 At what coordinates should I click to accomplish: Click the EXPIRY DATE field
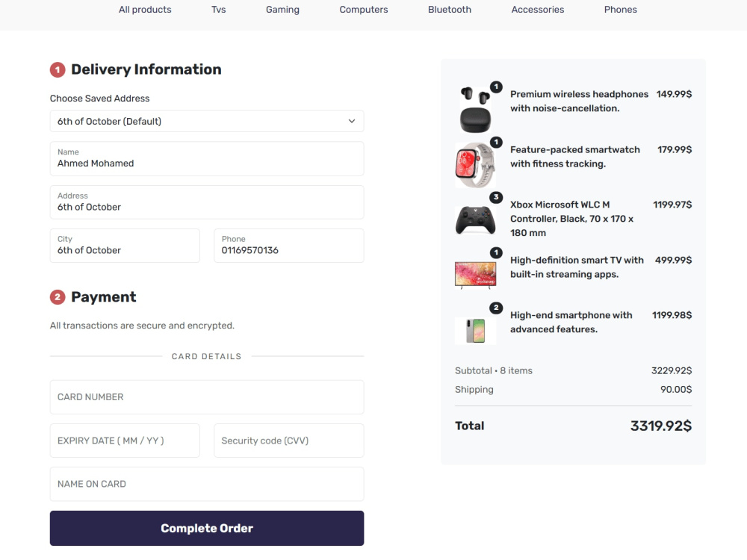(125, 441)
